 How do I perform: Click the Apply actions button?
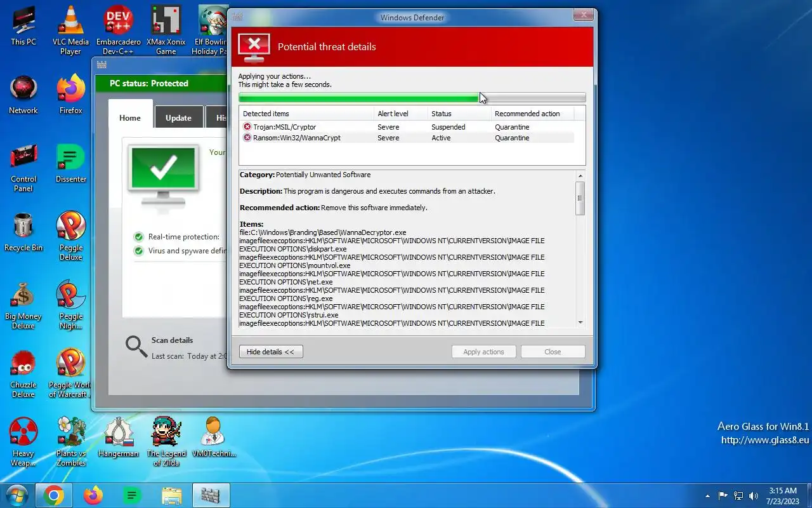pos(483,352)
